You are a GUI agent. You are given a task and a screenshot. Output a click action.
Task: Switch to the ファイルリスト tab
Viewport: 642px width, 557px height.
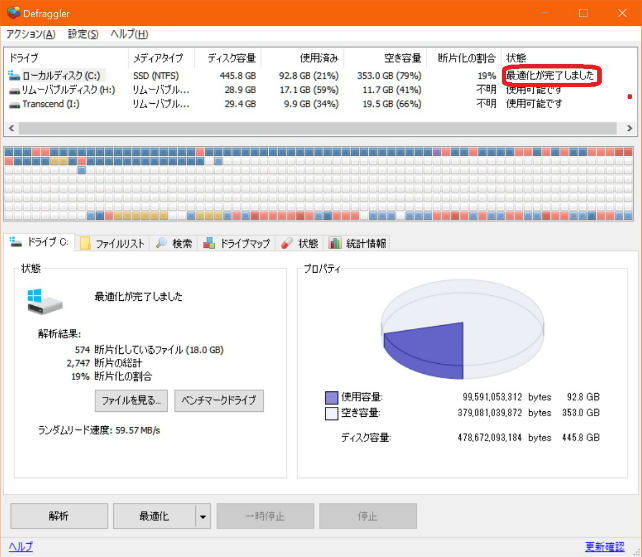point(112,243)
